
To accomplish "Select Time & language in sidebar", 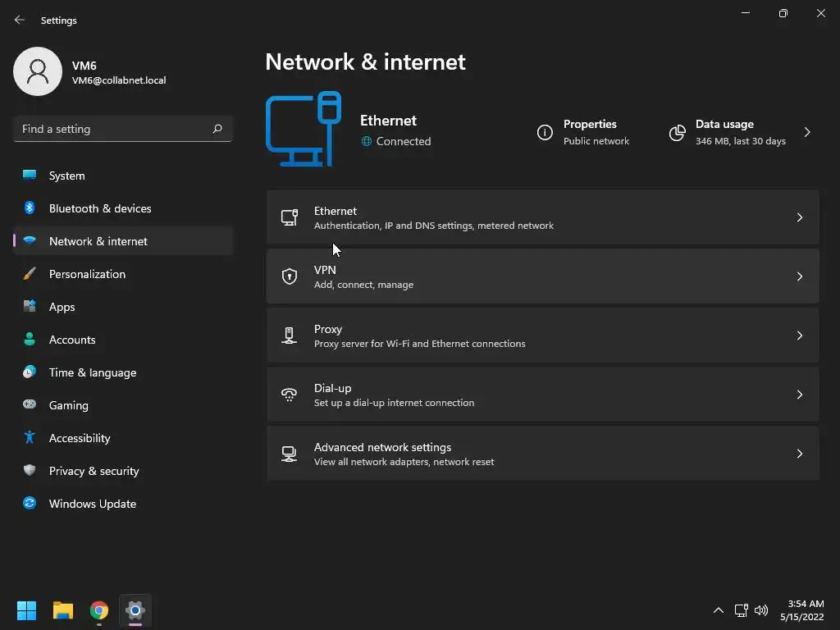I will pos(92,372).
